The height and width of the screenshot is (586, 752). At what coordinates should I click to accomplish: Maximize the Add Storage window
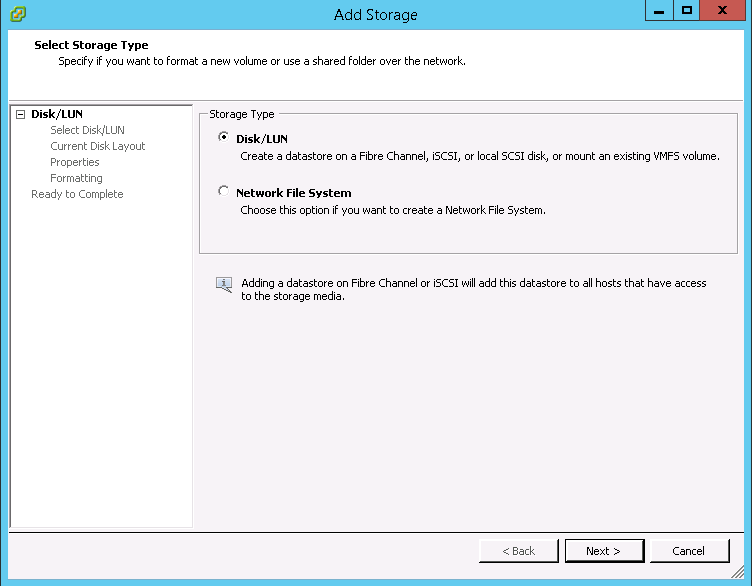pos(687,11)
